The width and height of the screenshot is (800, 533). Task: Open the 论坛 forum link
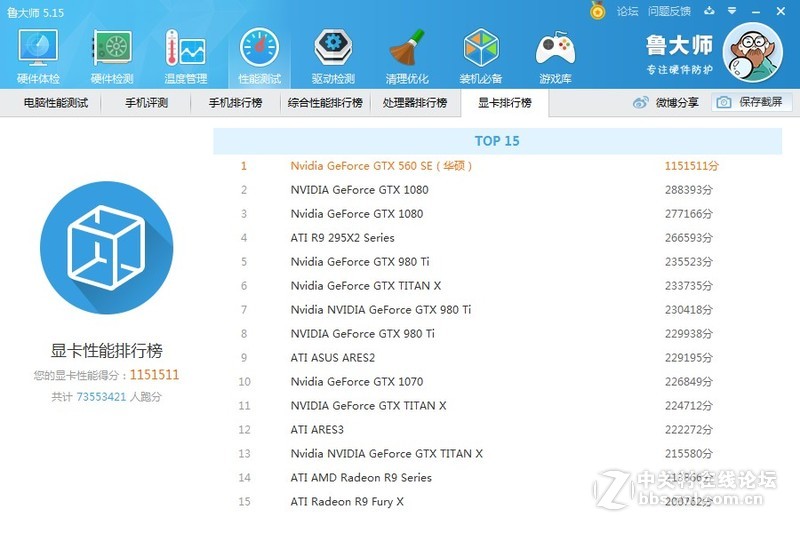[627, 11]
